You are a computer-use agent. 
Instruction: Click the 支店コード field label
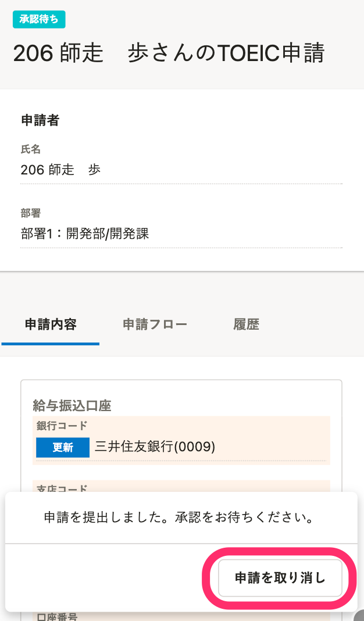62,487
